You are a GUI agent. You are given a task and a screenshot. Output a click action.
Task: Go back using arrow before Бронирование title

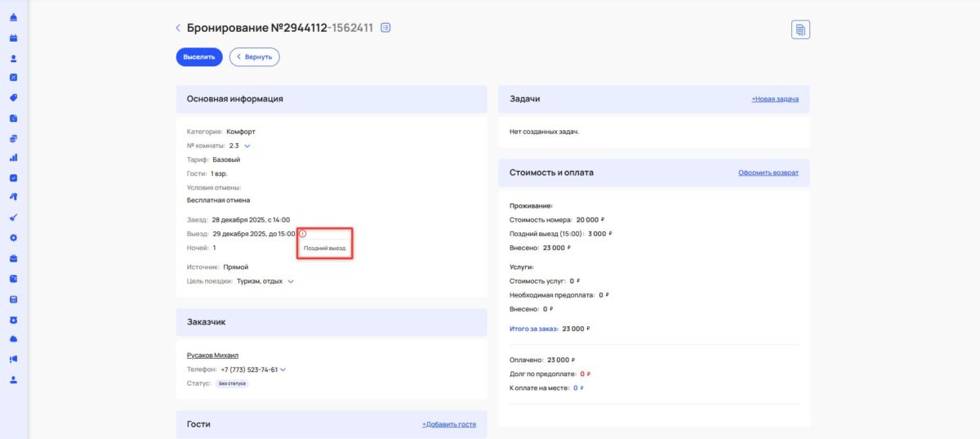point(178,28)
